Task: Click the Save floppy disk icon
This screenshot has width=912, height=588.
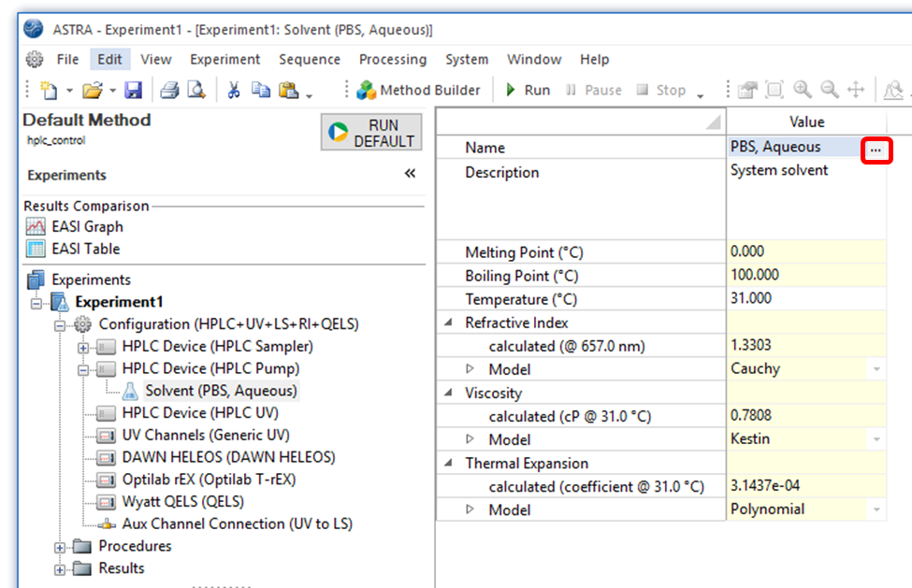Action: click(x=133, y=90)
